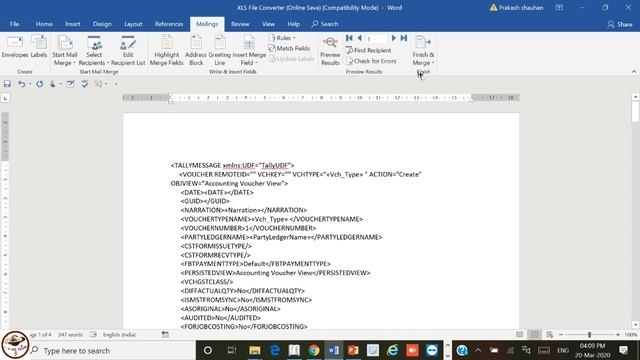This screenshot has width=640, height=360.
Task: Click the Redo icon
Action: pyautogui.click(x=39, y=84)
